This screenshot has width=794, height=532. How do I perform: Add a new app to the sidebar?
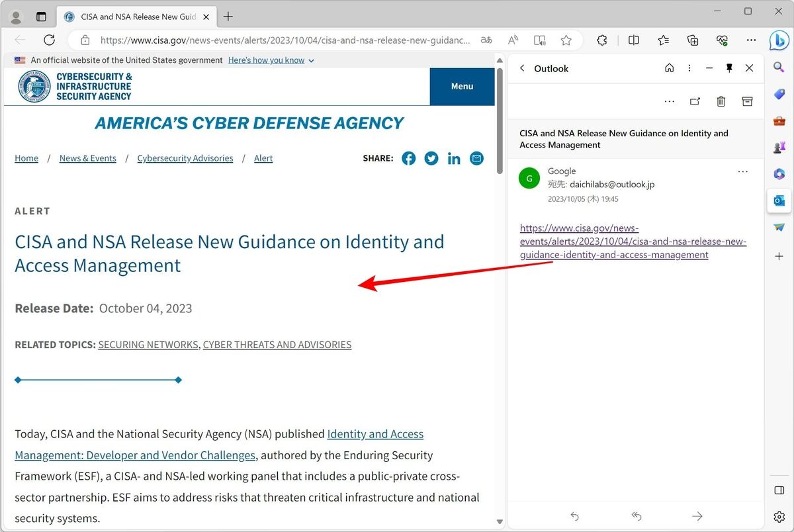click(x=779, y=256)
